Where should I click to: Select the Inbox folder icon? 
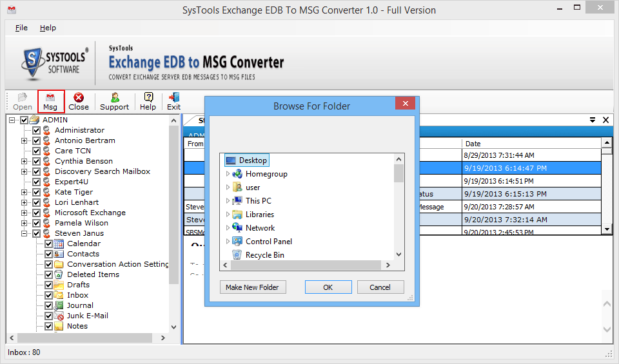59,295
